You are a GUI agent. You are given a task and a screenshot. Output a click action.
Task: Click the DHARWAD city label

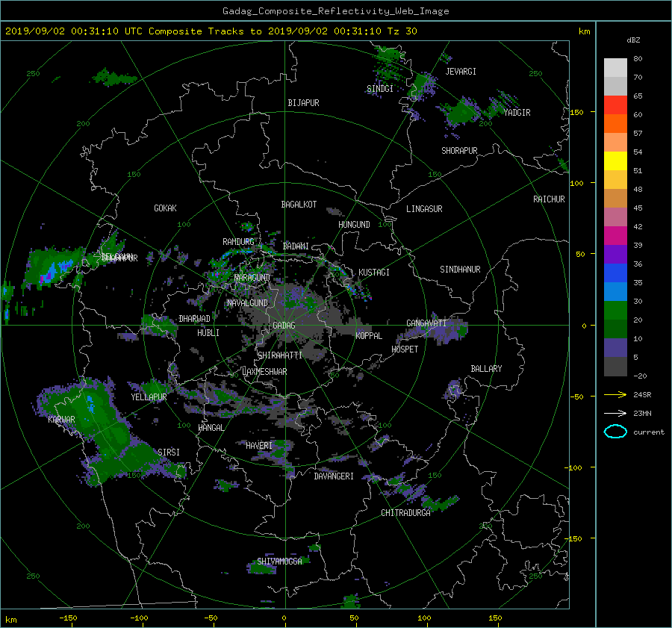[194, 319]
